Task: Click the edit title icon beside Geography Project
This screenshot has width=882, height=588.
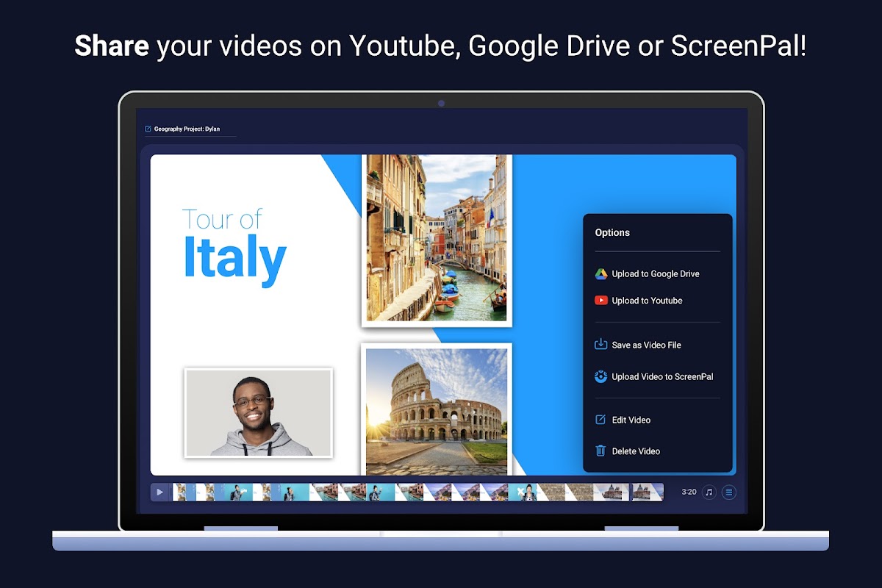Action: pos(148,129)
